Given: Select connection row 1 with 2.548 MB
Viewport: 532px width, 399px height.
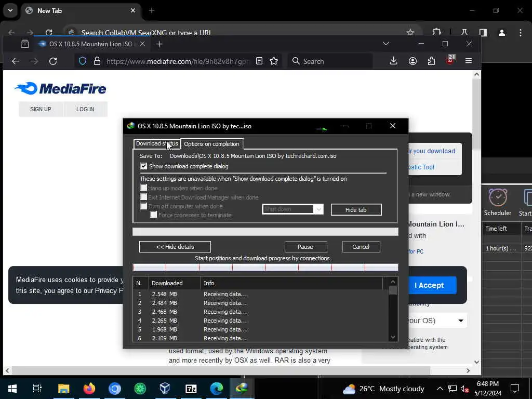Looking at the screenshot, I should point(261,294).
